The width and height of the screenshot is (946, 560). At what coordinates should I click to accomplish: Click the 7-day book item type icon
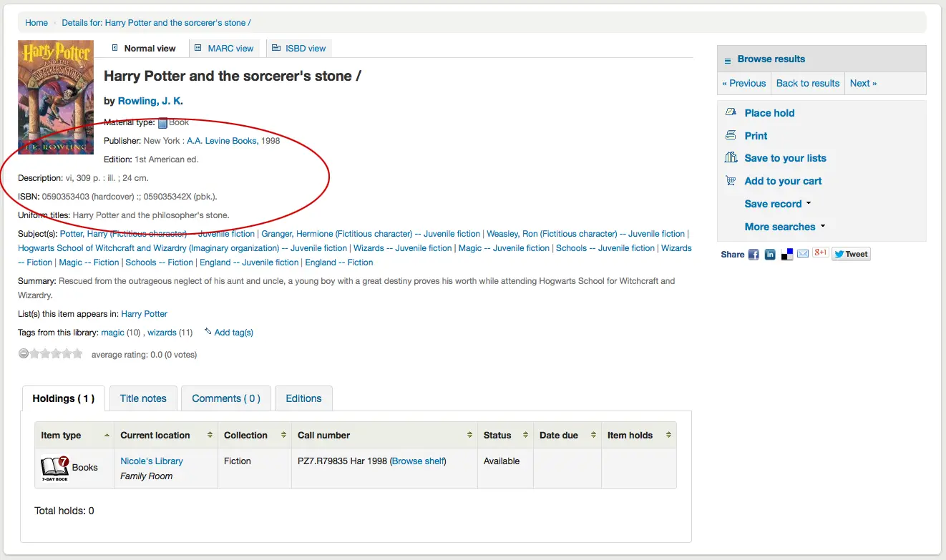pyautogui.click(x=54, y=468)
